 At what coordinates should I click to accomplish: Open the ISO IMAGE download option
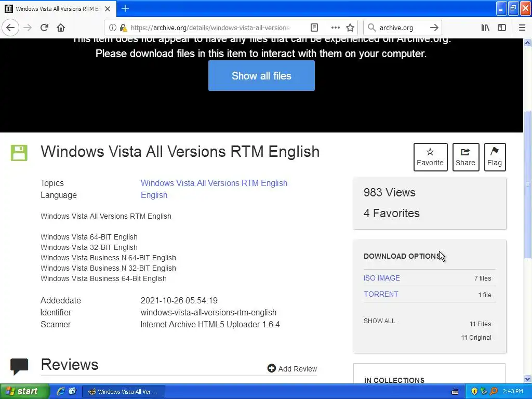point(382,278)
